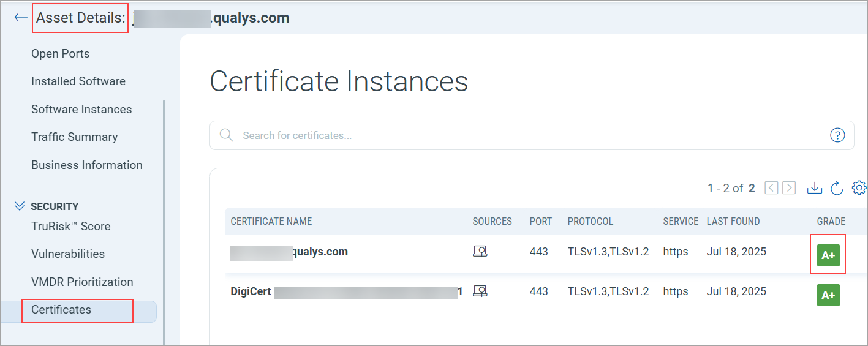Screen dimensions: 868x346
Task: Open table settings gear icon
Action: [859, 188]
